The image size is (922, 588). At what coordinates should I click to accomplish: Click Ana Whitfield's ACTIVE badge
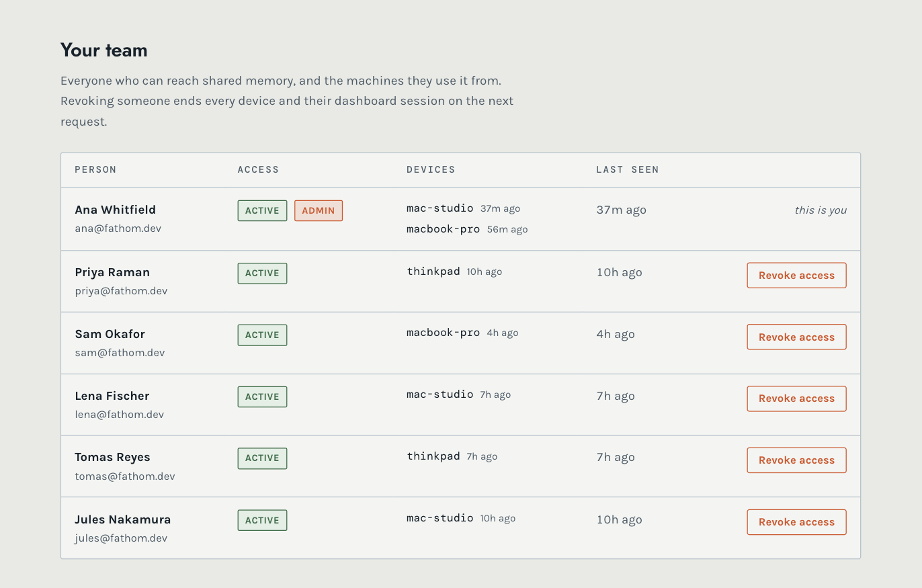[x=262, y=210]
